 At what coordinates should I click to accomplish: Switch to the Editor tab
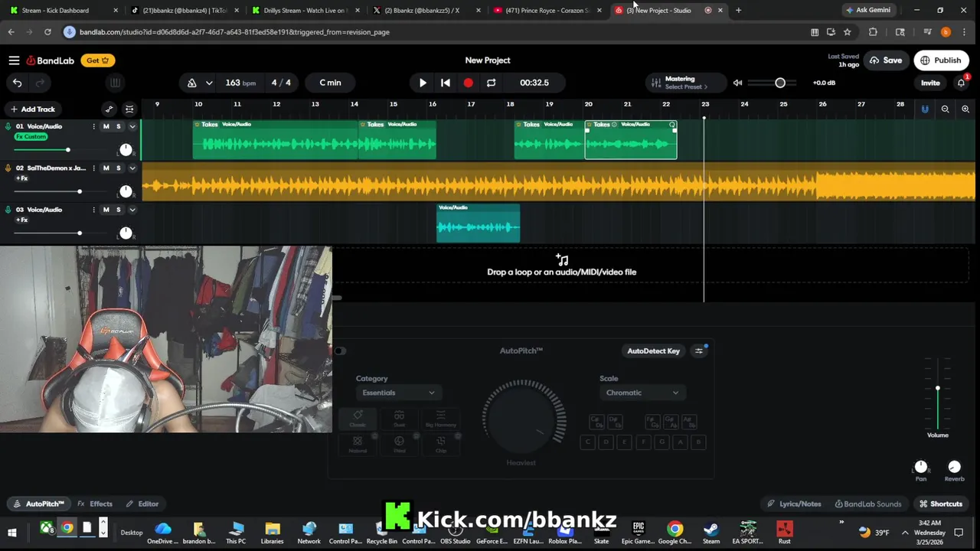(x=142, y=504)
